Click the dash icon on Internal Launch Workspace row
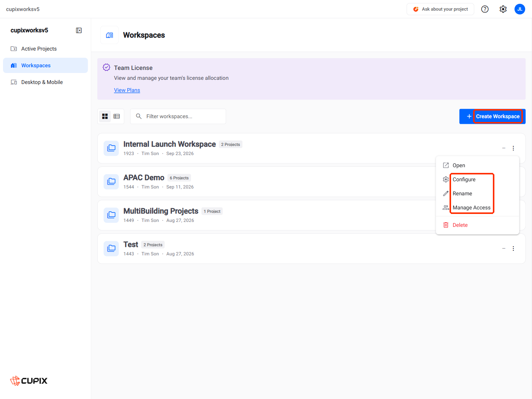This screenshot has width=532, height=399. click(504, 148)
